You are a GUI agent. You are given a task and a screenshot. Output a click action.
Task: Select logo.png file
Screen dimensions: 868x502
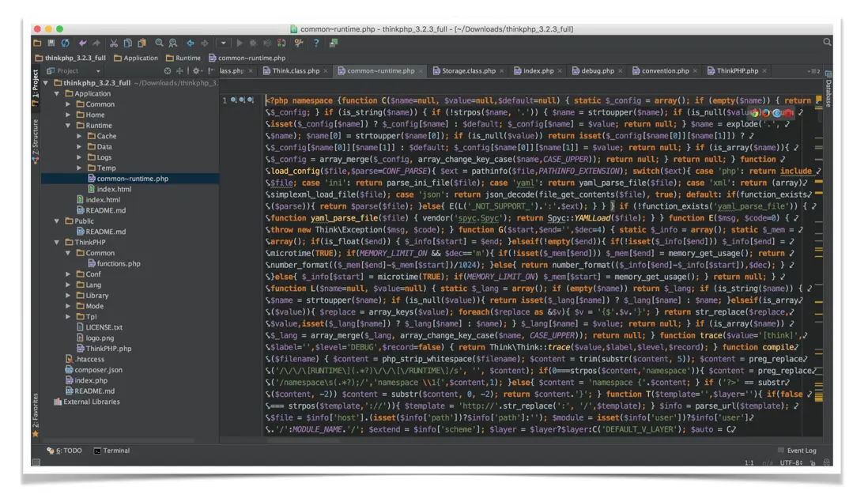(95, 338)
